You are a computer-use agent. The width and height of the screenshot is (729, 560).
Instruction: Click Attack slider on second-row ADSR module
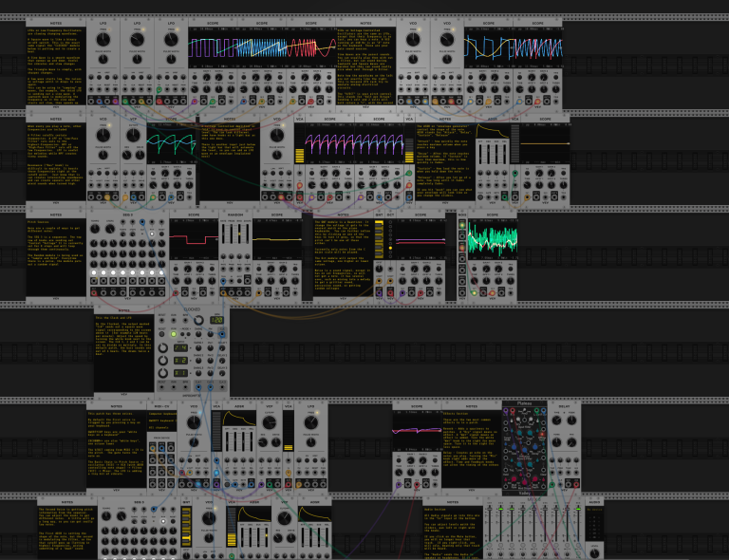480,154
